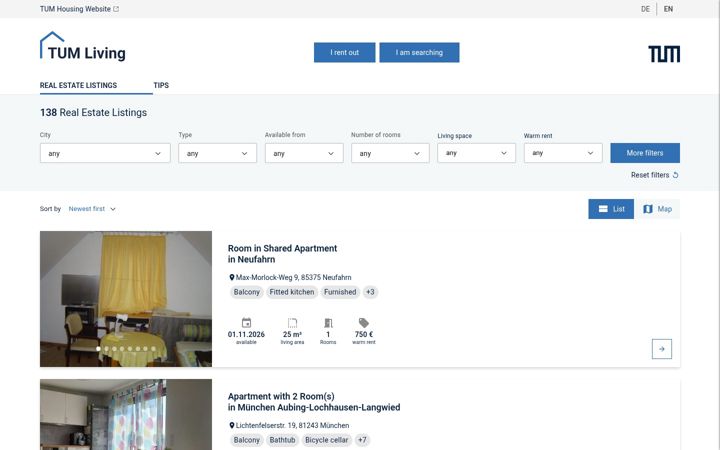Click the door icon above 1 Rooms
The width and height of the screenshot is (720, 450).
click(x=328, y=323)
